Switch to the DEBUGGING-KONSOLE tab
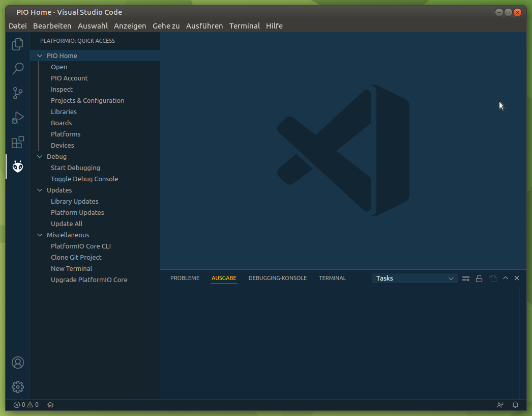Image resolution: width=532 pixels, height=416 pixels. tap(278, 278)
